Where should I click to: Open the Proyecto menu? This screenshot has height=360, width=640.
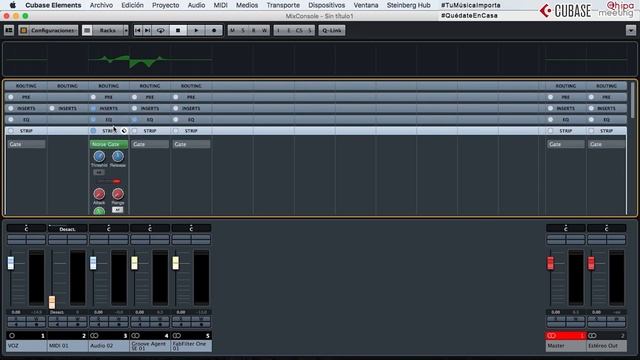point(165,5)
